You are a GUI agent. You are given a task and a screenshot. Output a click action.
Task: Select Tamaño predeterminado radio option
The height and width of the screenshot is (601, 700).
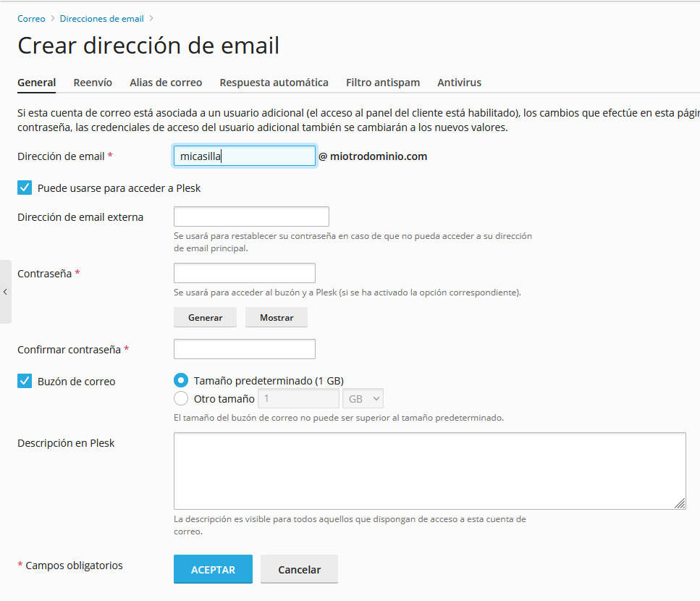181,381
